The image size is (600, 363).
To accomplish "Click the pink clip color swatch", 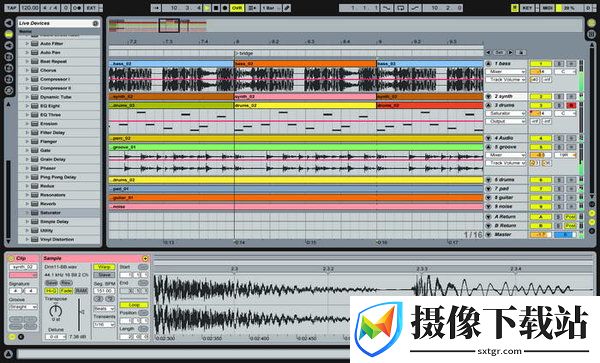I will pos(23,275).
